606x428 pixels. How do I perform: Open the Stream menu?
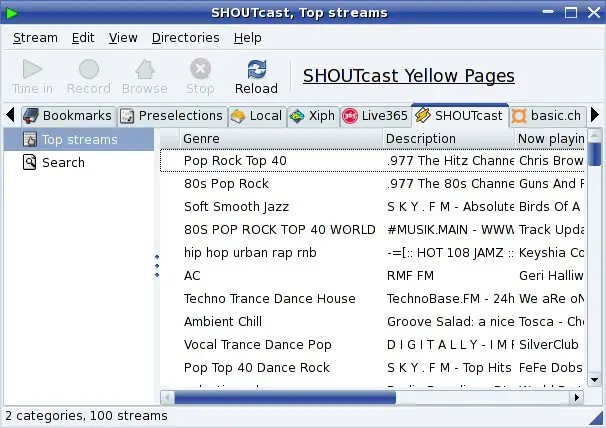(x=35, y=38)
